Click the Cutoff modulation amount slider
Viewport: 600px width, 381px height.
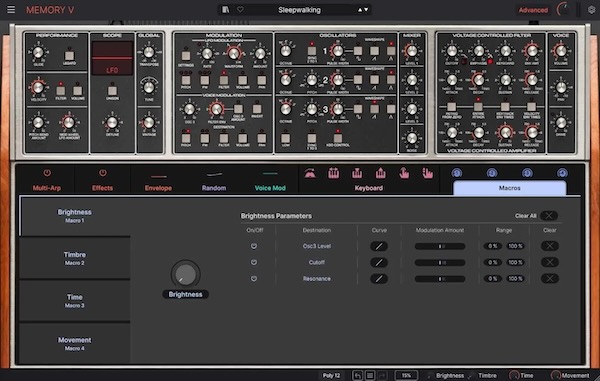pos(440,262)
